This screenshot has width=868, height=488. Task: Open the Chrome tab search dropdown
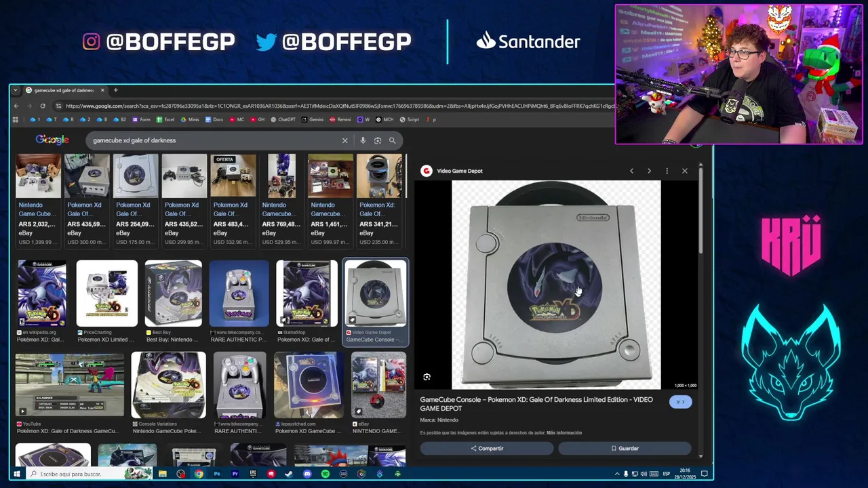pos(16,90)
